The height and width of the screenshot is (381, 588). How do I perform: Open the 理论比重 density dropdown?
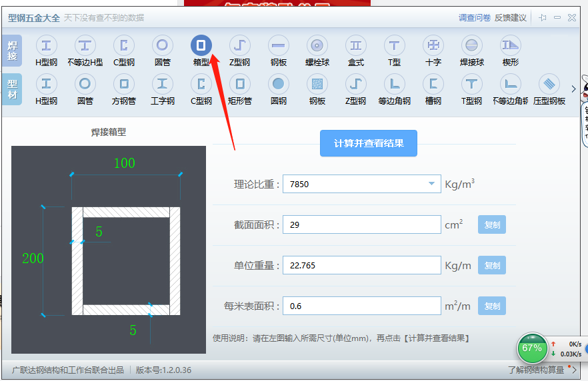(x=431, y=184)
